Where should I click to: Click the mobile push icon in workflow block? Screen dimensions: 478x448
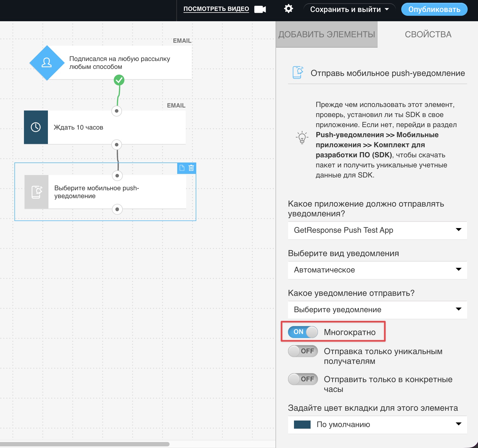click(36, 192)
